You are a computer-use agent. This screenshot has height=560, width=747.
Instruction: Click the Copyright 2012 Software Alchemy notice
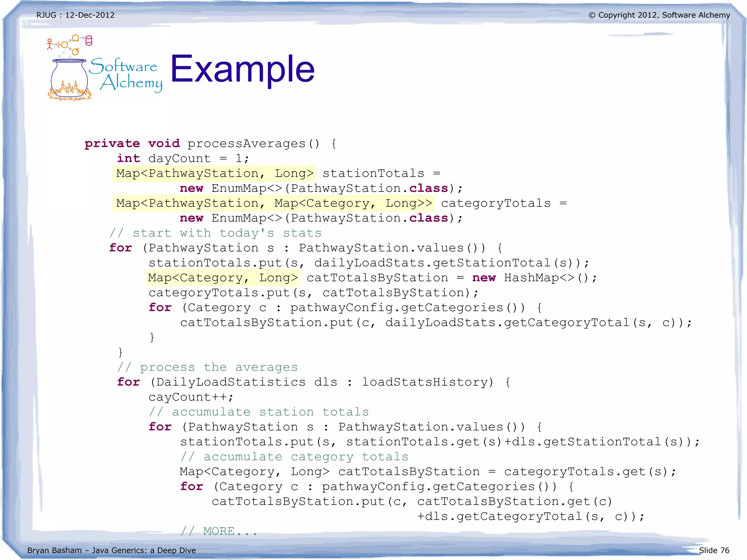(x=659, y=15)
